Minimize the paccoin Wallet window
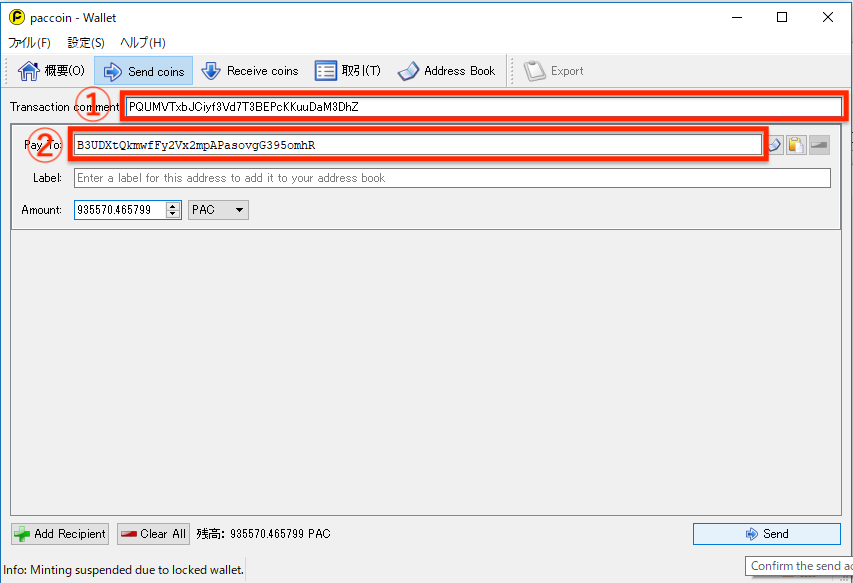 tap(737, 17)
